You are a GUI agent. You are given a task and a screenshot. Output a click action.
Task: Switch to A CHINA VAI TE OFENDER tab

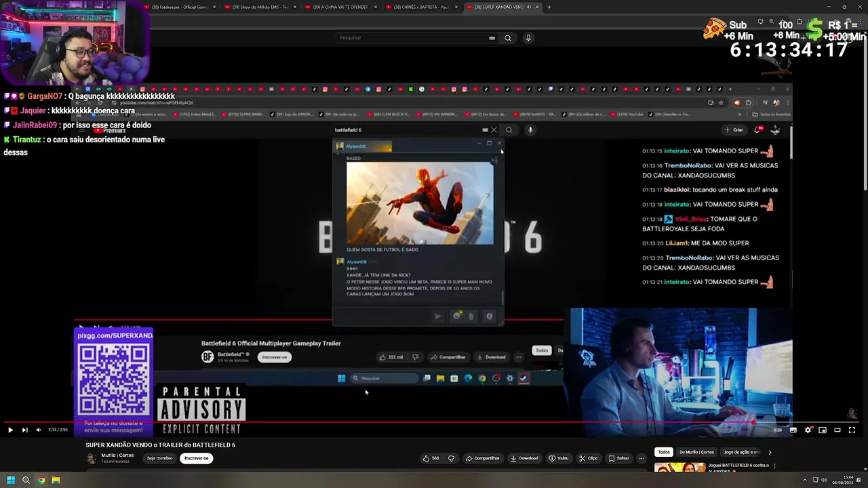point(341,7)
